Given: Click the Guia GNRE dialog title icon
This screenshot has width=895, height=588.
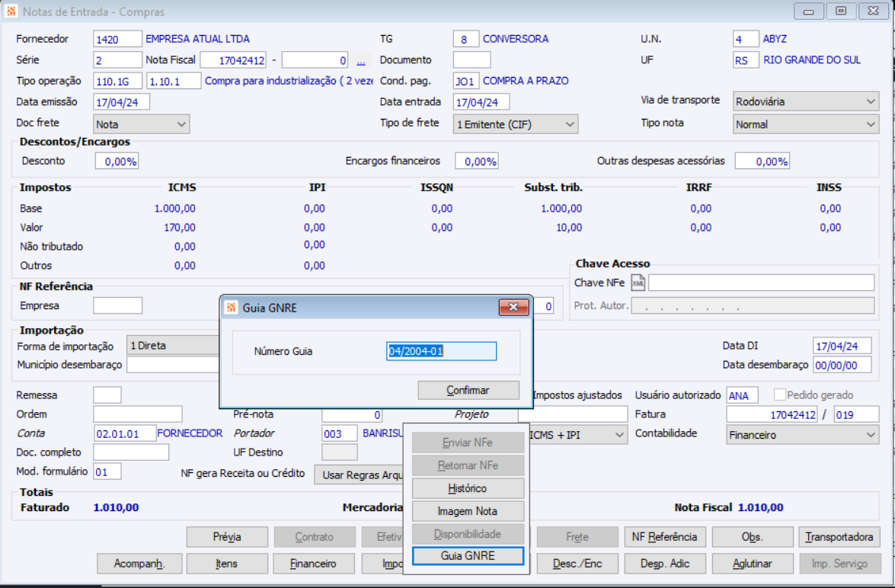Looking at the screenshot, I should click(231, 308).
